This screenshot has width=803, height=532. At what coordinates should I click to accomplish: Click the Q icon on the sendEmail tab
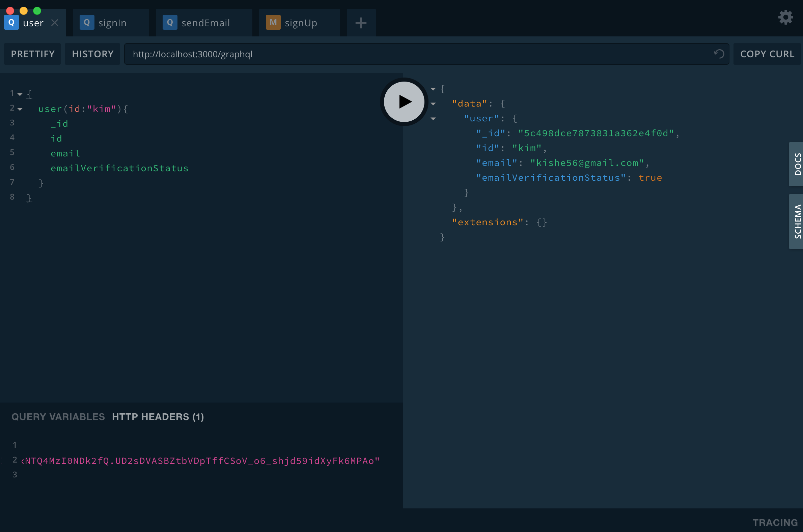tap(170, 23)
